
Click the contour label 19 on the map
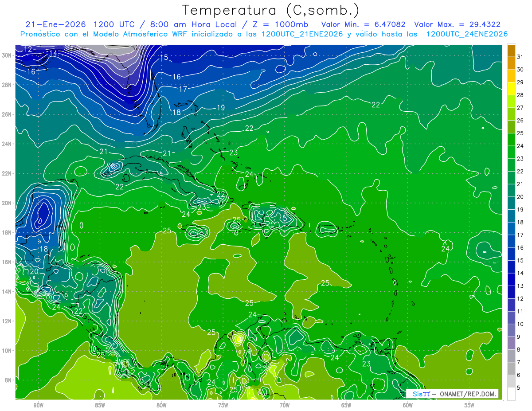221,108
